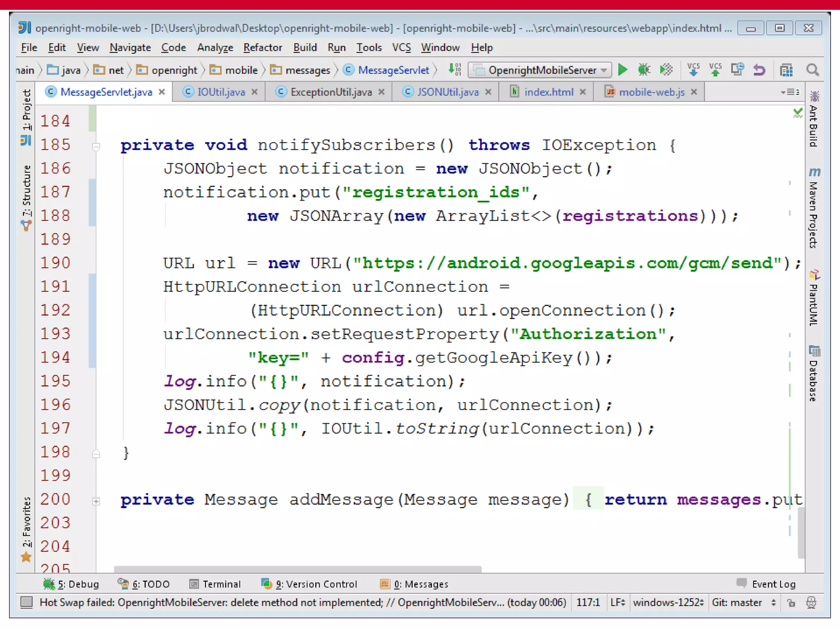
Task: Click VCS update project icon
Action: pyautogui.click(x=693, y=70)
